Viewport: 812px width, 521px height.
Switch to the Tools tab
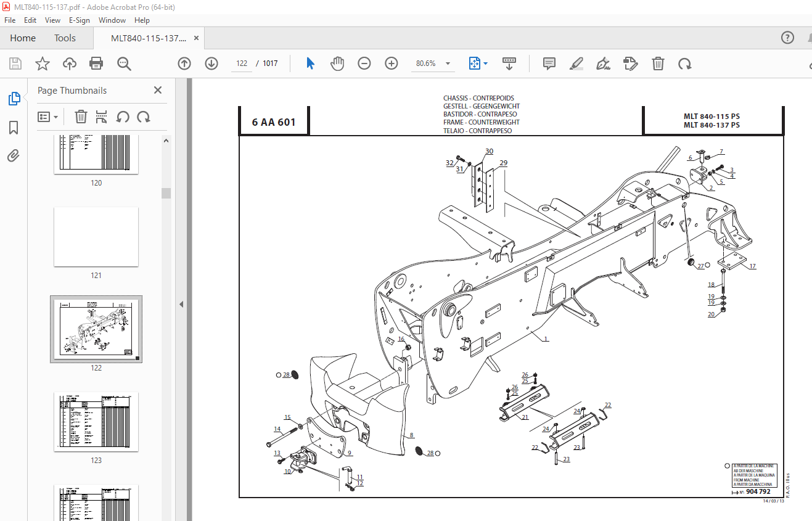point(65,38)
